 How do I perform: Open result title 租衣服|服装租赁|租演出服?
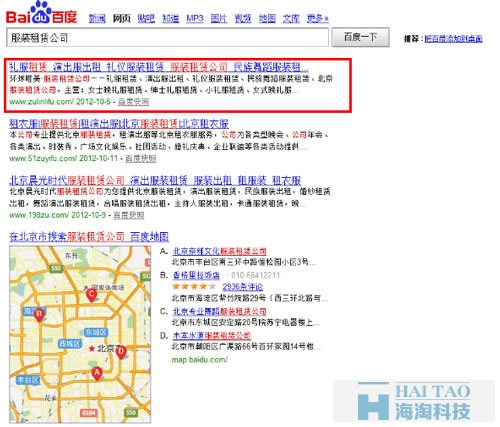[x=119, y=124]
